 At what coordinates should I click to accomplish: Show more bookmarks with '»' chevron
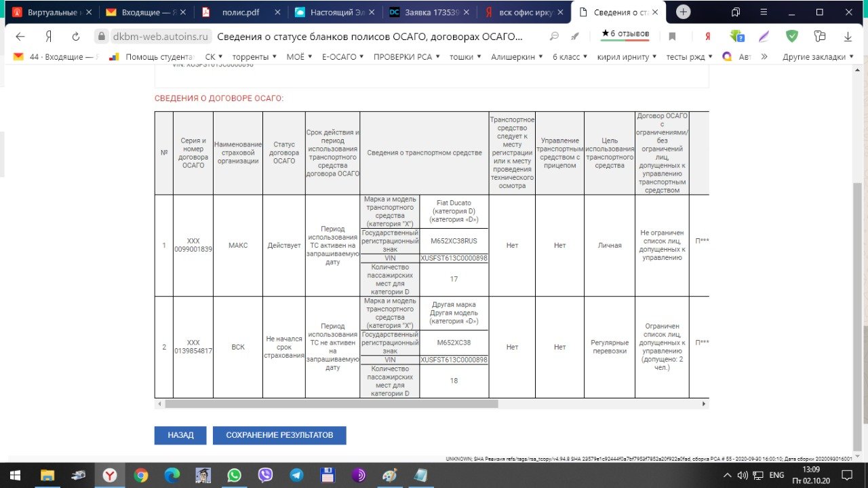[x=764, y=57]
